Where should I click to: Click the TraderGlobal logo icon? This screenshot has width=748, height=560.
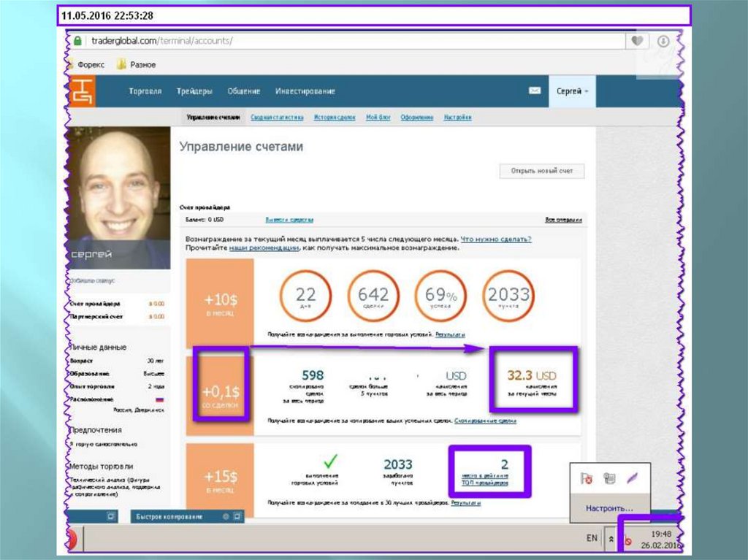click(81, 92)
